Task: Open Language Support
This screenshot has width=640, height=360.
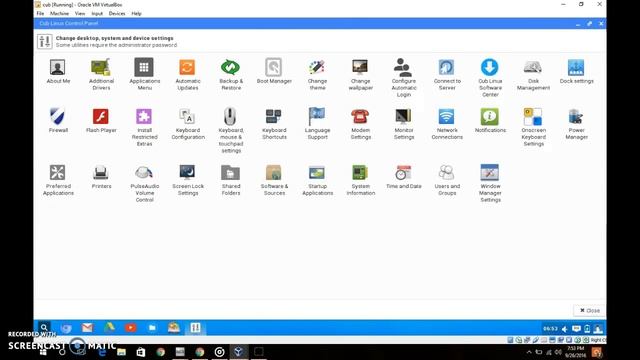Action: coord(317,124)
